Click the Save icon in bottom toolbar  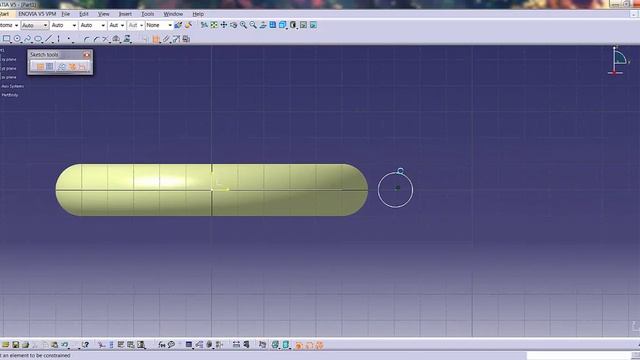[16, 345]
